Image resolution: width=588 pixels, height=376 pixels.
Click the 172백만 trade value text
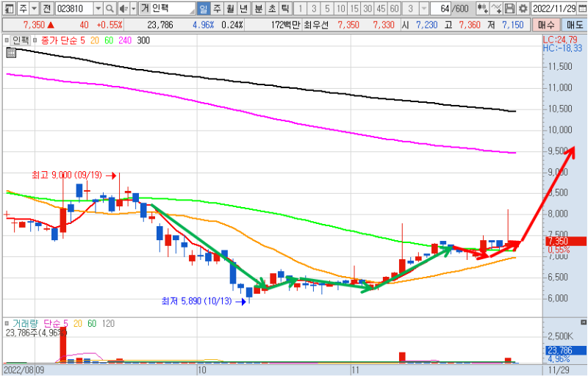point(285,25)
